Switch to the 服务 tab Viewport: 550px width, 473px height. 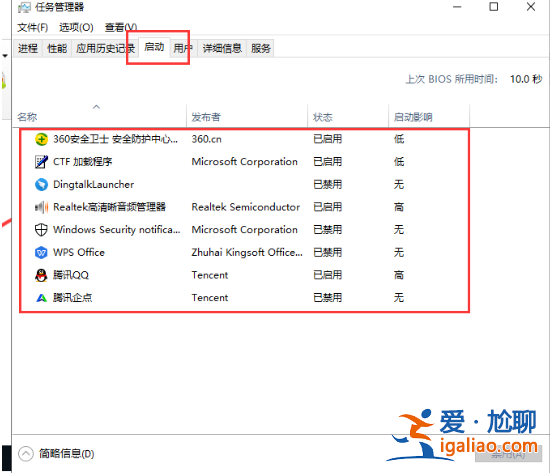click(x=261, y=48)
